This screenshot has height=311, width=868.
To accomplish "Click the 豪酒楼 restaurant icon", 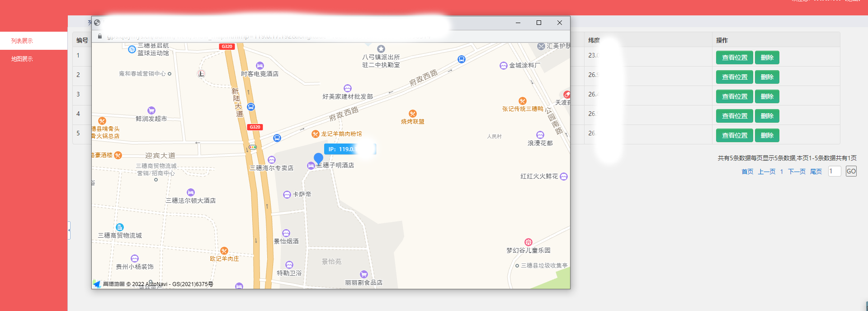I will tap(118, 155).
